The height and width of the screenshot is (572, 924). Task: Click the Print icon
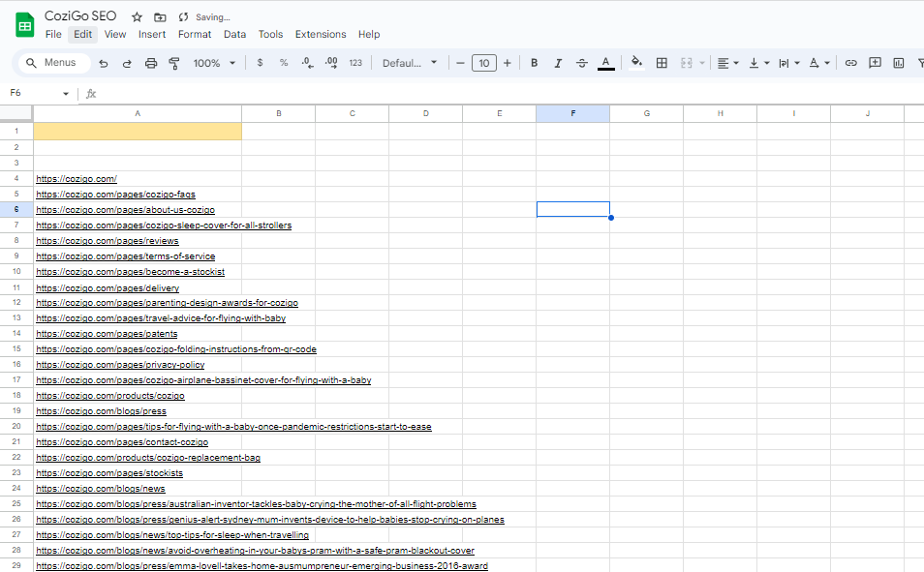(x=150, y=62)
